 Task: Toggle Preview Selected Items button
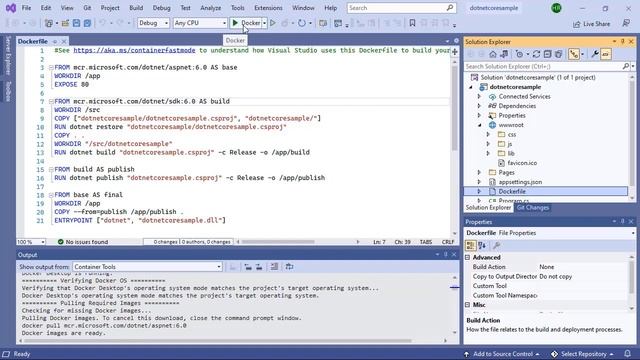[x=606, y=54]
